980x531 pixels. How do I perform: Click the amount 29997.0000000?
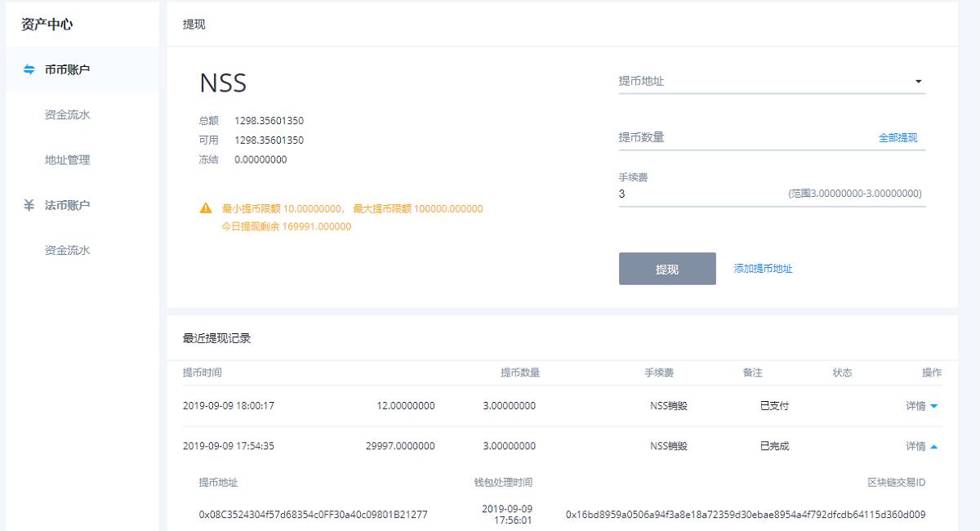pyautogui.click(x=400, y=446)
